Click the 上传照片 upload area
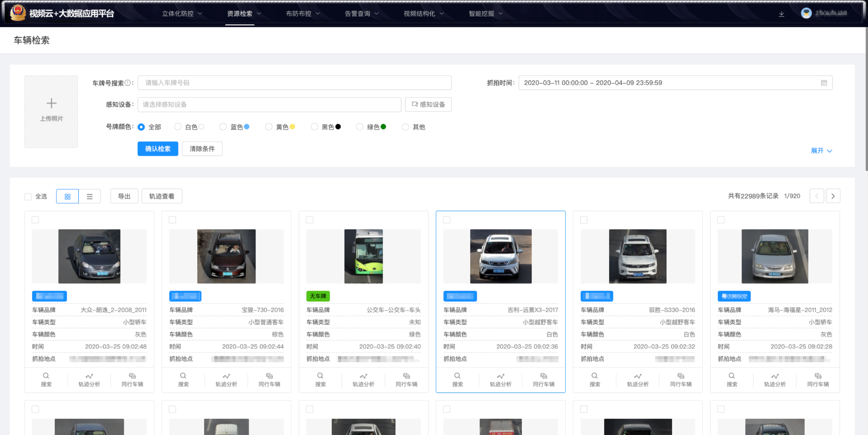 51,112
